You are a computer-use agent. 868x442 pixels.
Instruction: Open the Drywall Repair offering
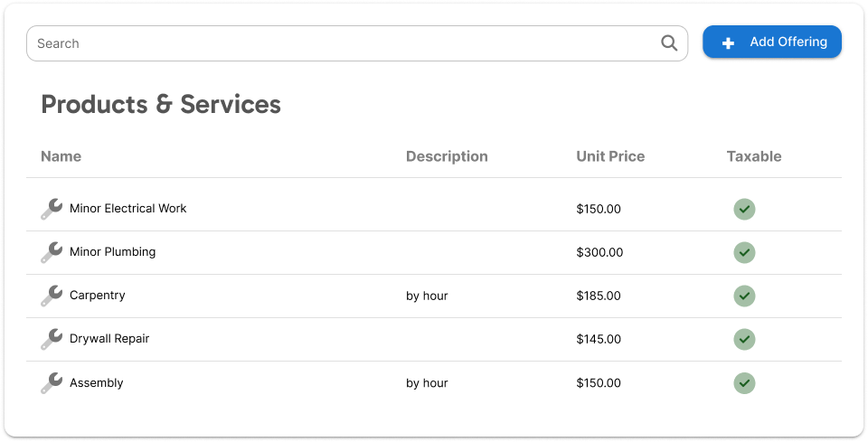pos(109,339)
